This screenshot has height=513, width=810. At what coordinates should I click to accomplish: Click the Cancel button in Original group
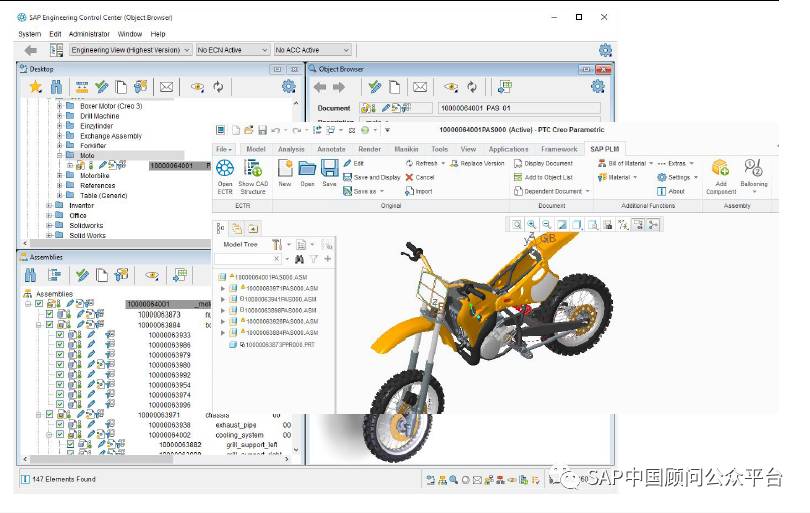420,177
